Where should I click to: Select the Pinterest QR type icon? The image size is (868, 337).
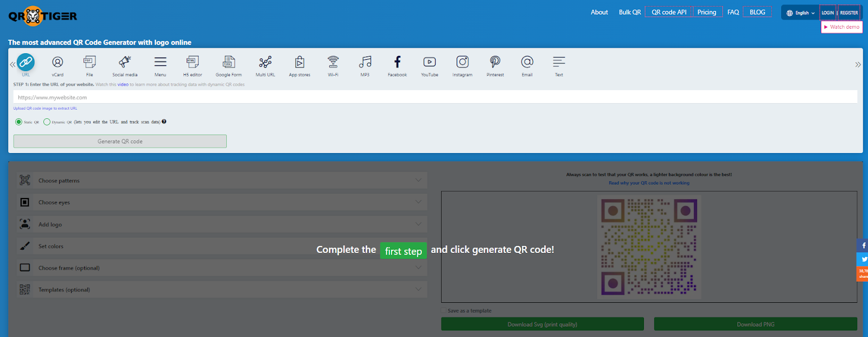pyautogui.click(x=495, y=62)
